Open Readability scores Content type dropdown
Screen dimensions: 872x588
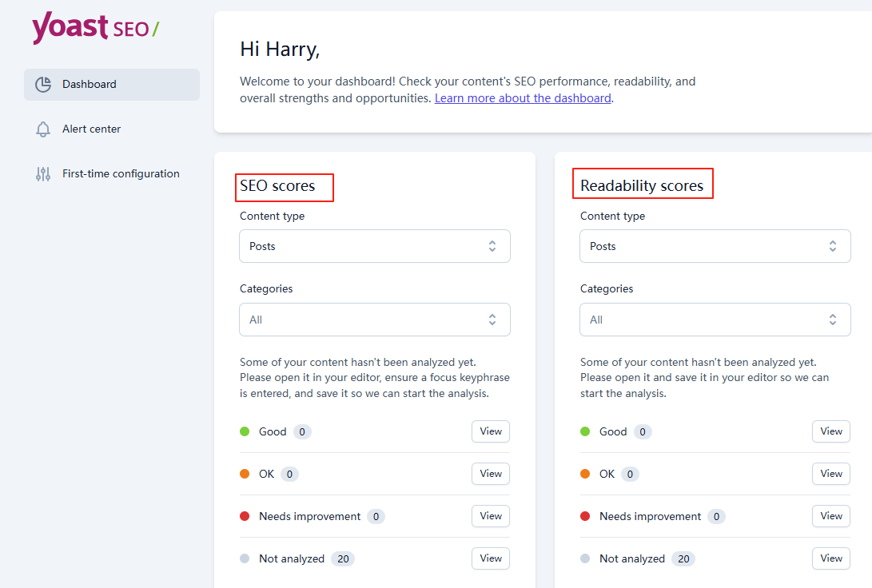click(x=715, y=246)
